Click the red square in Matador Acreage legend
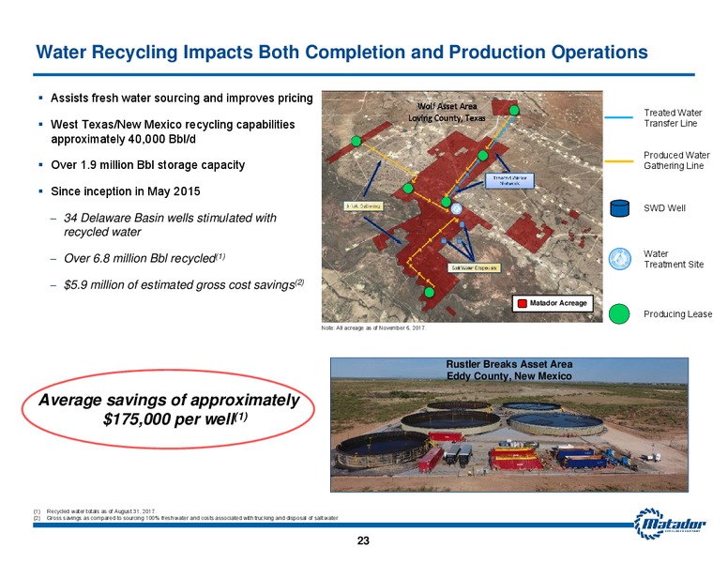Viewport: 728px width, 563px height. 523,303
